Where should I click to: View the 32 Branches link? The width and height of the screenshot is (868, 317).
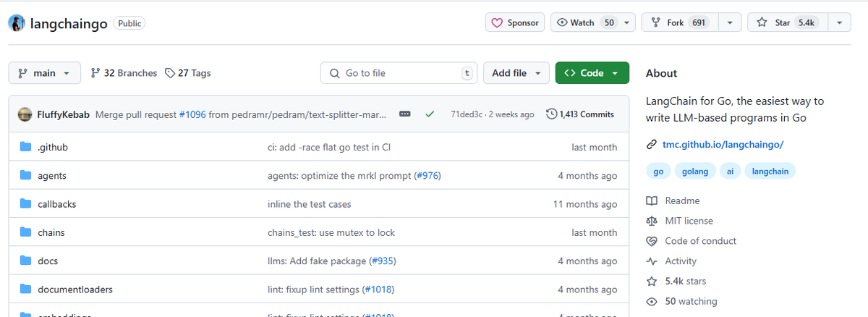[x=124, y=73]
